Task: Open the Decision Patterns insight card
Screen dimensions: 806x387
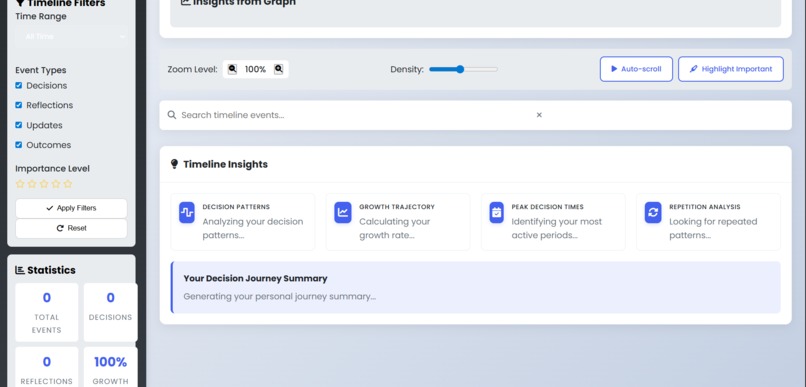Action: [243, 222]
